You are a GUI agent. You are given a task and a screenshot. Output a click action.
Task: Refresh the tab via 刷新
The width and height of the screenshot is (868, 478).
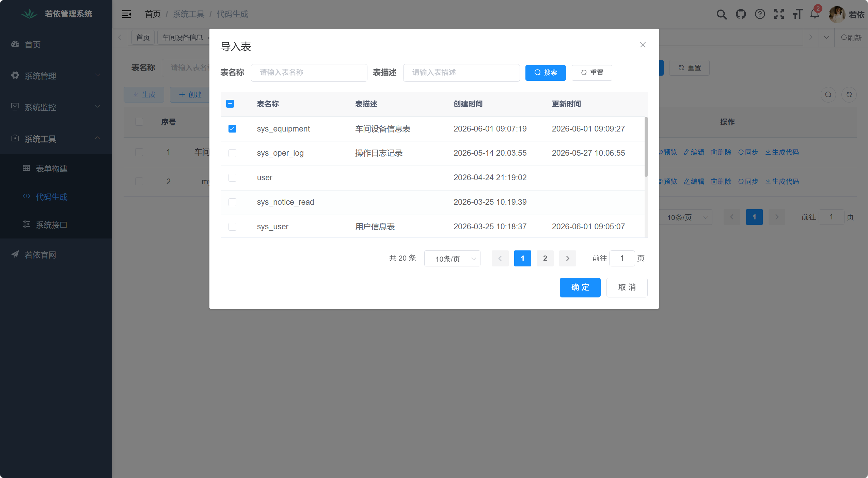(x=851, y=37)
